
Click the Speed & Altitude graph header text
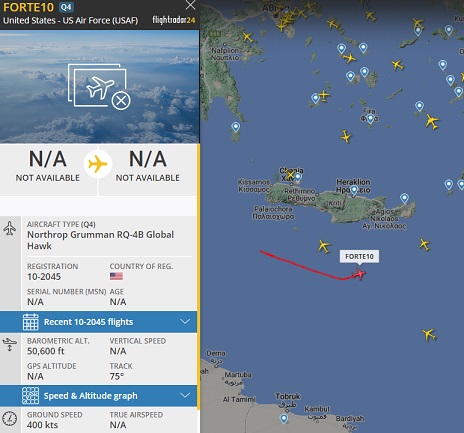(x=90, y=396)
